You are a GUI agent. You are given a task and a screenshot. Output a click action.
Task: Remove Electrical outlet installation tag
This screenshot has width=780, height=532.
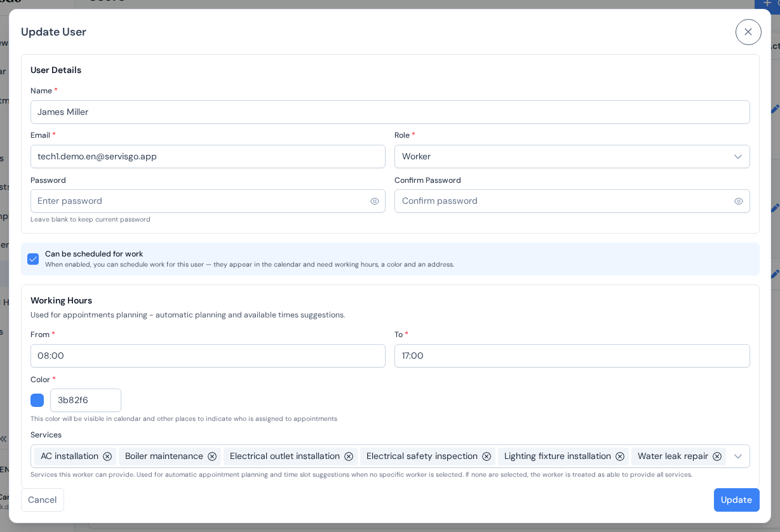[349, 456]
